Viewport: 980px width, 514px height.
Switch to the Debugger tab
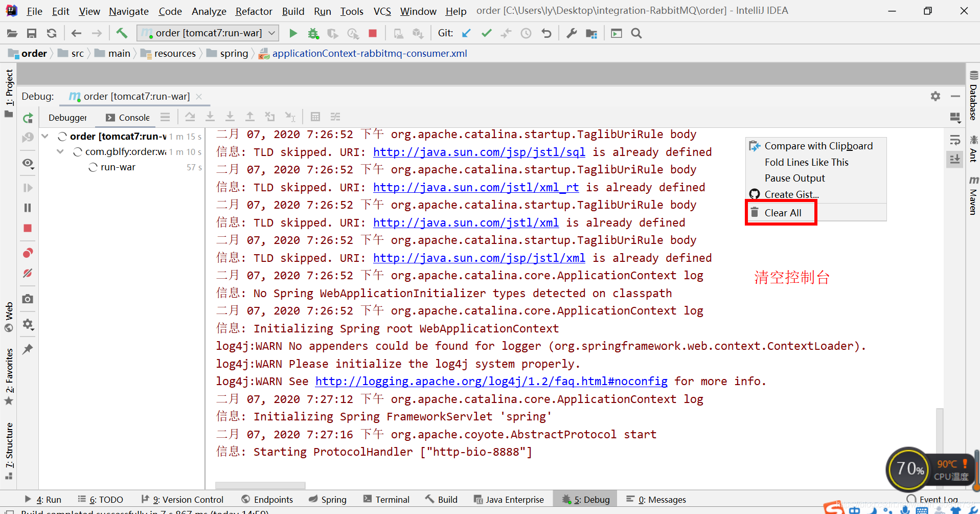pos(67,118)
